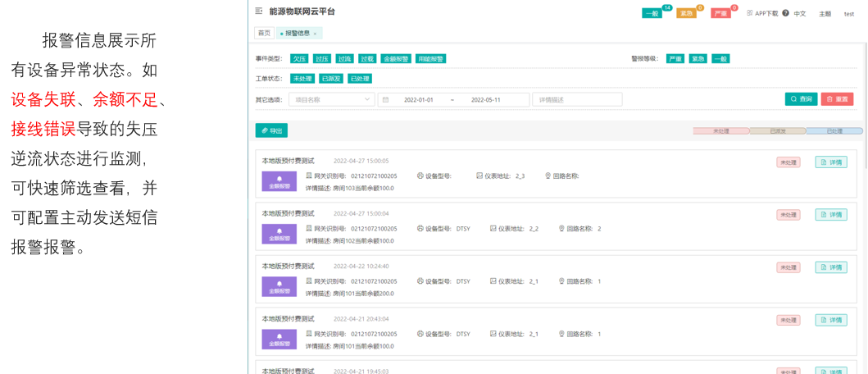Click the 详情描述 input field
This screenshot has width=868, height=374.
[x=577, y=100]
